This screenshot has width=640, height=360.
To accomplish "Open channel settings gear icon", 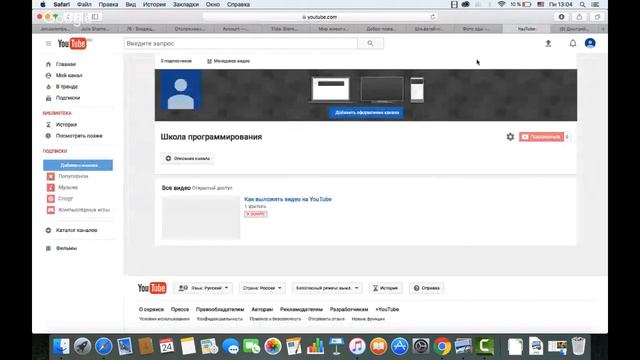I will pyautogui.click(x=510, y=137).
